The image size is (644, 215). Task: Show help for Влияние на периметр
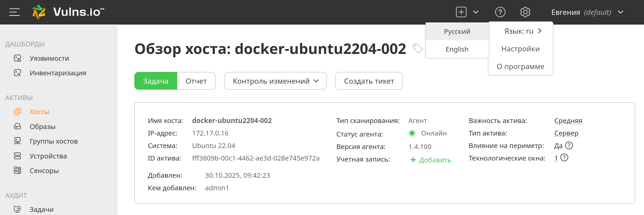coord(569,145)
